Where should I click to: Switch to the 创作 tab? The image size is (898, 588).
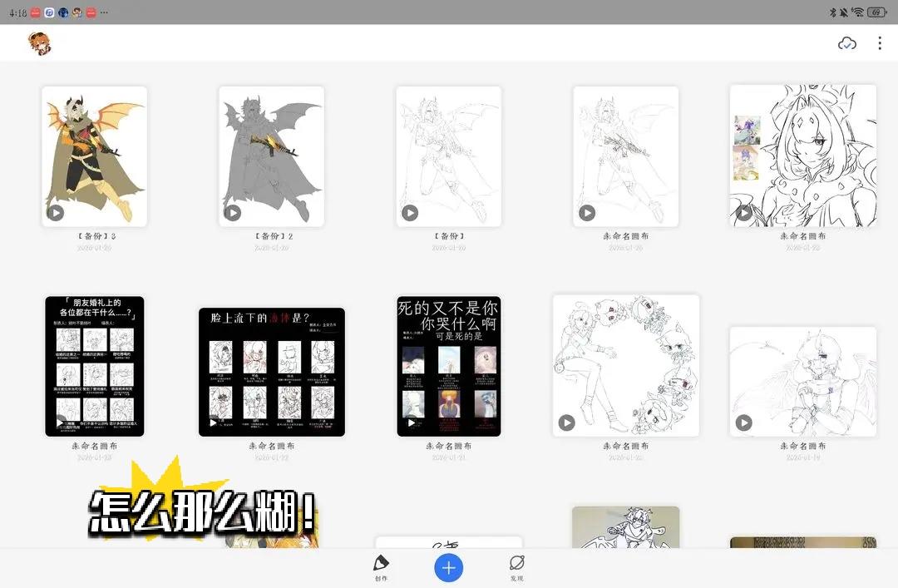click(x=381, y=567)
